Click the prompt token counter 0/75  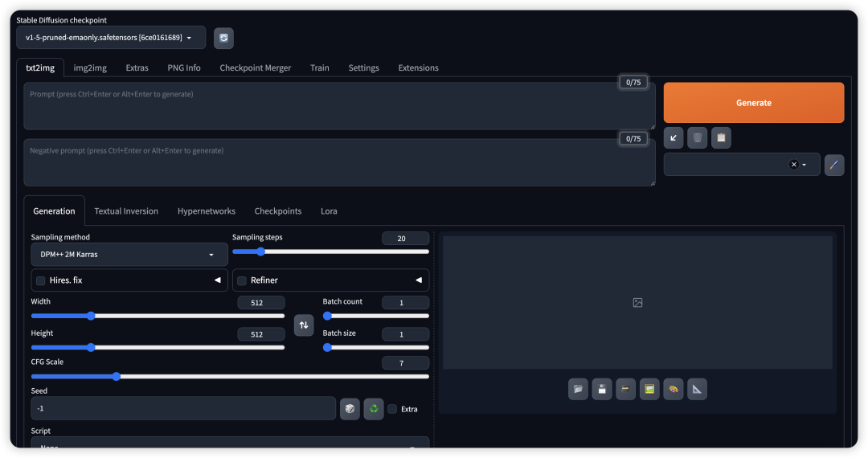coord(633,83)
